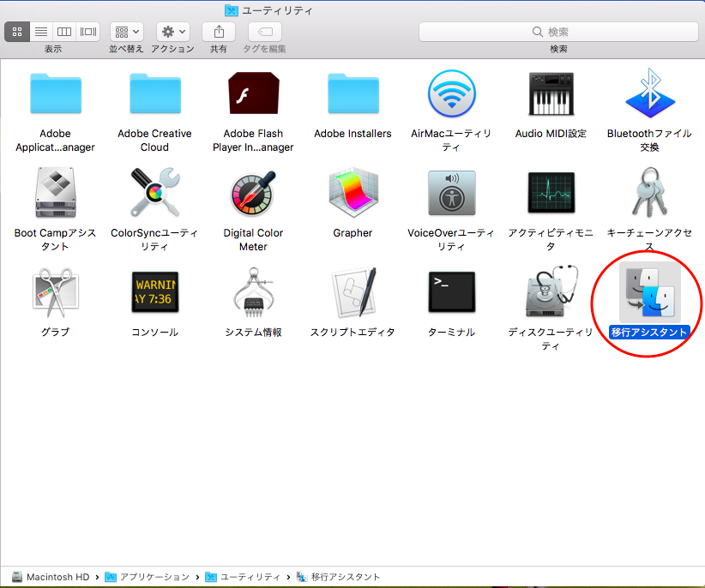Open the Migration Assistant (移行アシスタント) icon
This screenshot has width=705, height=588.
point(649,293)
